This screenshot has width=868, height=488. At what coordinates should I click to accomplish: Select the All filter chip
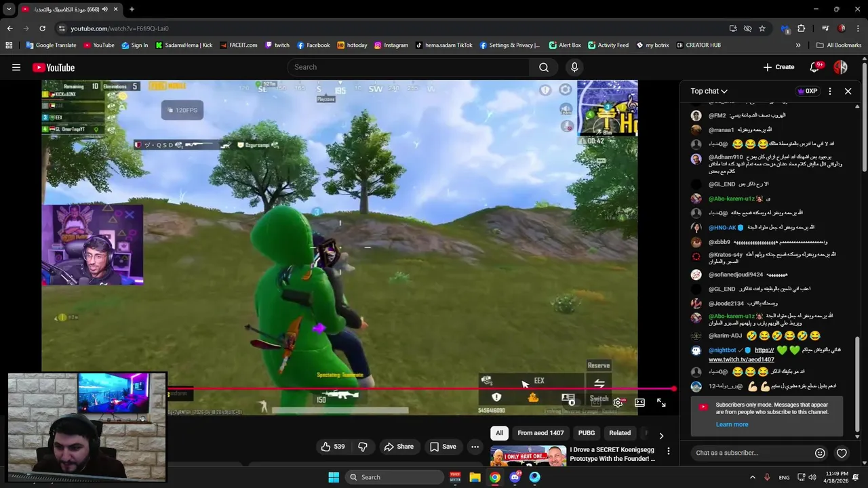[500, 433]
